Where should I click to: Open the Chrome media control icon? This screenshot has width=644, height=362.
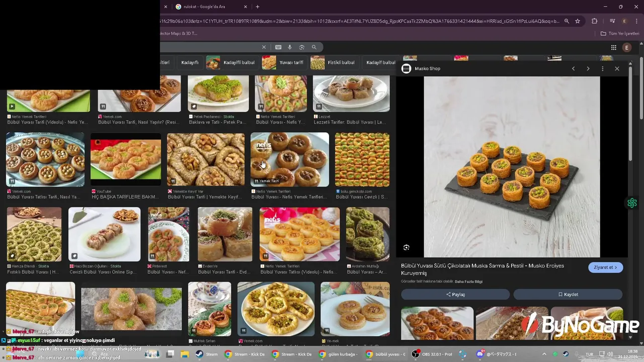(x=612, y=21)
